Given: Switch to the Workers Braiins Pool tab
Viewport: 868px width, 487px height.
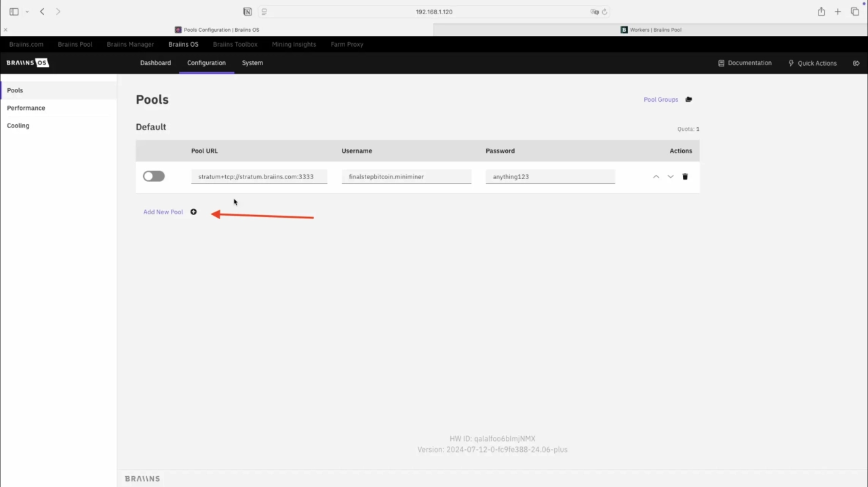Looking at the screenshot, I should (651, 30).
